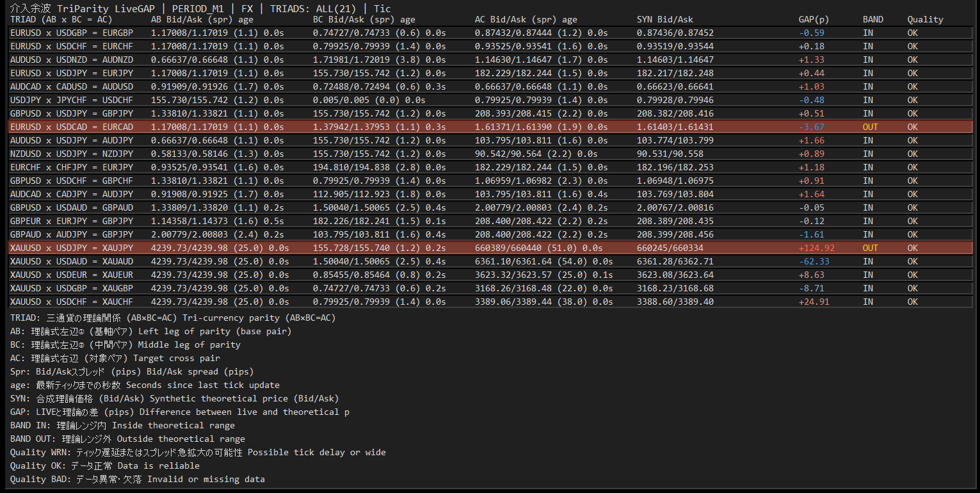Click the 'BAND OUT' legend line
The image size is (980, 493).
click(127, 439)
